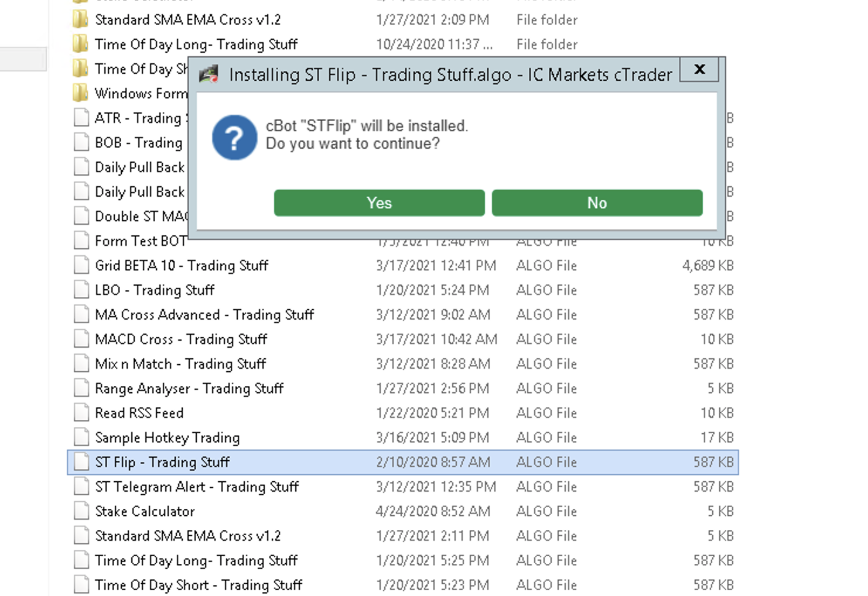The height and width of the screenshot is (596, 868).
Task: Click file icon of Range Analyser - Trading Stuff
Action: pyautogui.click(x=81, y=388)
